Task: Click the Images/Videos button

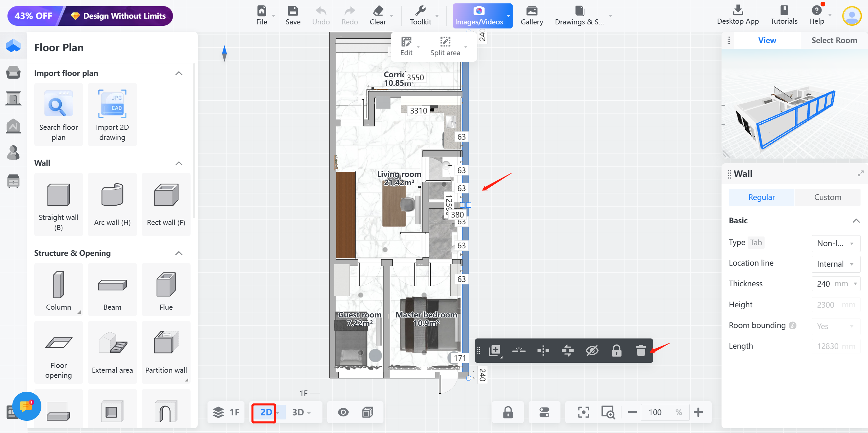Action: tap(479, 16)
